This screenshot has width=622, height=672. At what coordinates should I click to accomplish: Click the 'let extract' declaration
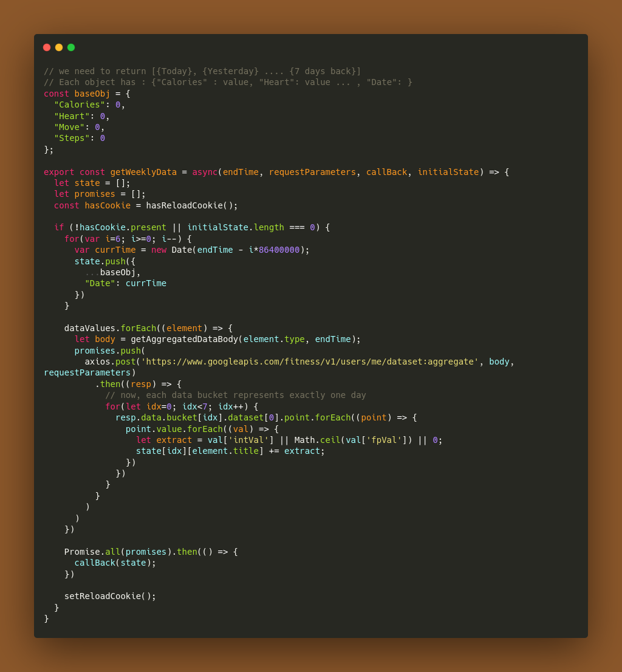coord(164,440)
